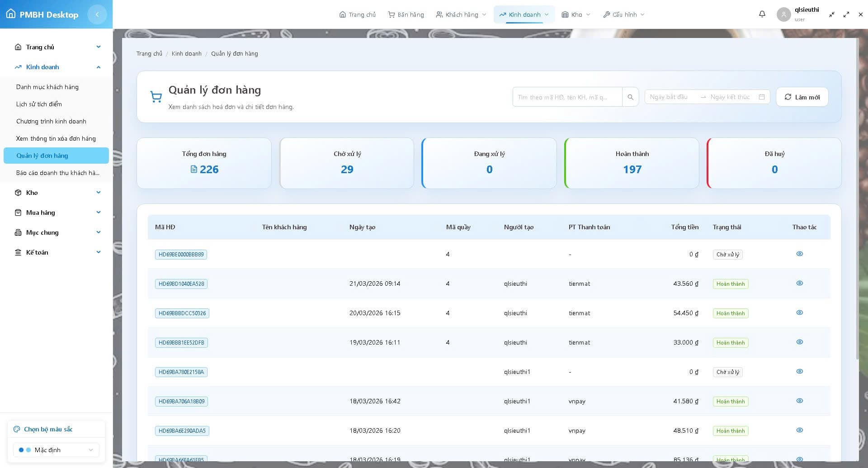868x468 pixels.
Task: Click the Làm mới button
Action: pyautogui.click(x=802, y=97)
